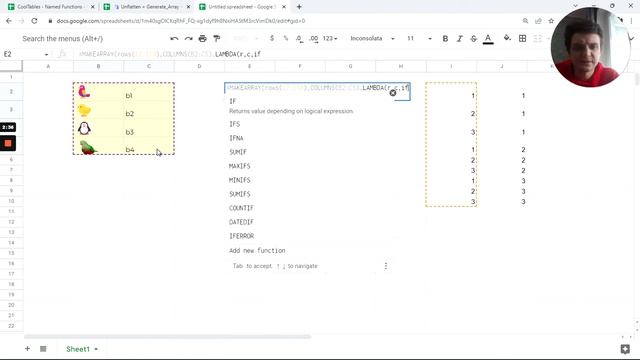Open the Inconsolata font dropdown
Screen dimensions: 640x360
[372, 38]
